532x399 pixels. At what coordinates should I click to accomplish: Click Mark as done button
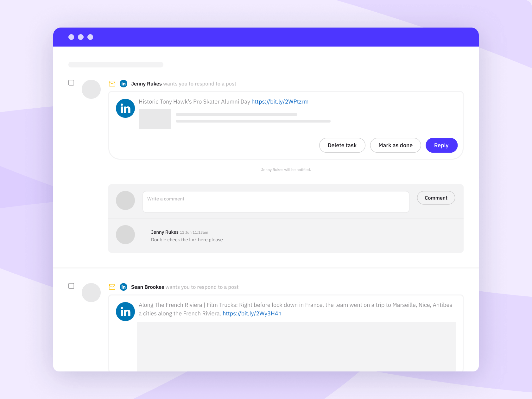[x=396, y=145]
